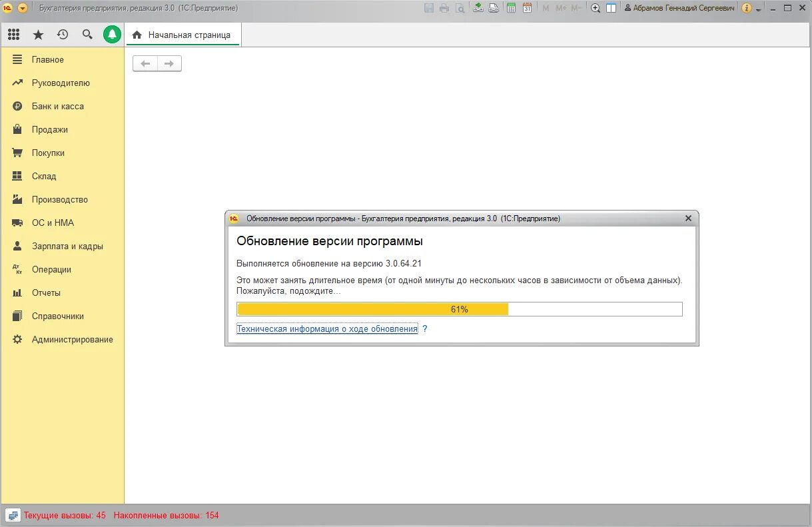The image size is (812, 527).
Task: Click the 1C icon in update dialog title
Action: click(234, 219)
